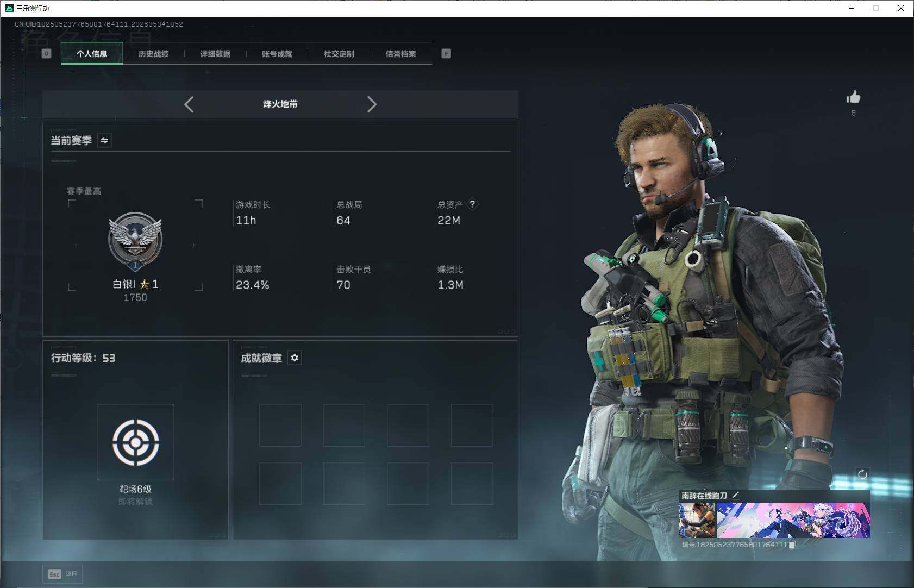
Task: Minimize the 三角洲行动 window
Action: 852,8
